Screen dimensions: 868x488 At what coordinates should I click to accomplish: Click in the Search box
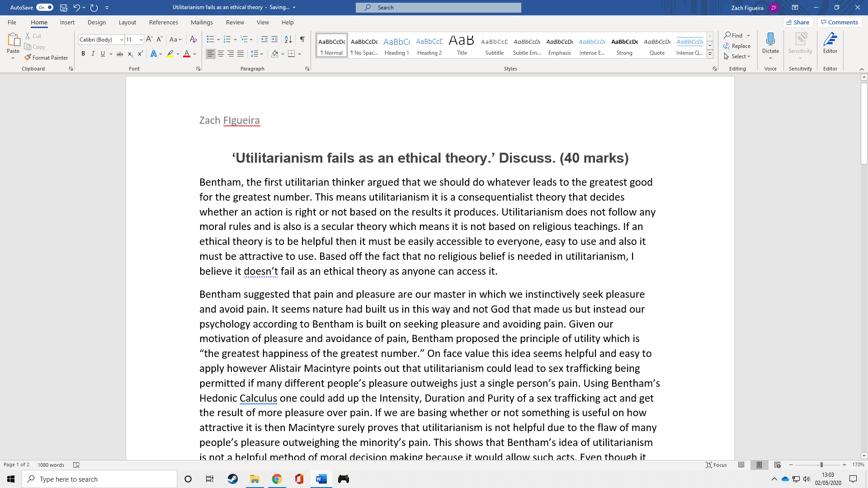click(x=438, y=7)
